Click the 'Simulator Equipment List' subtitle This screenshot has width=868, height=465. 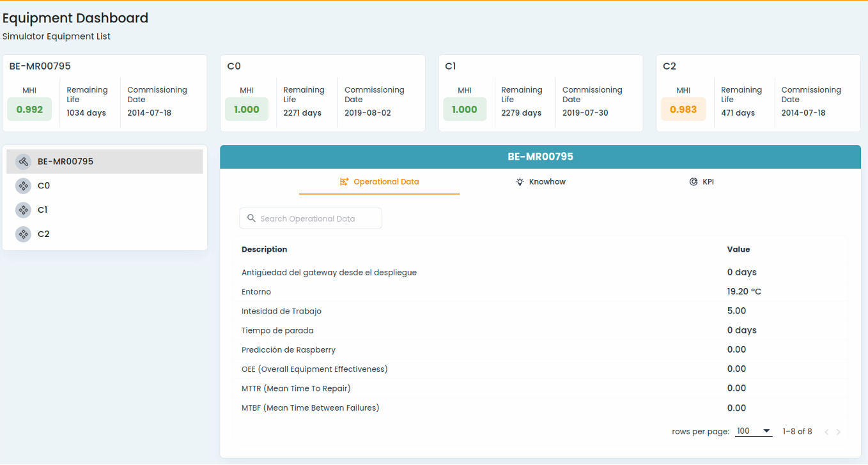click(x=56, y=36)
